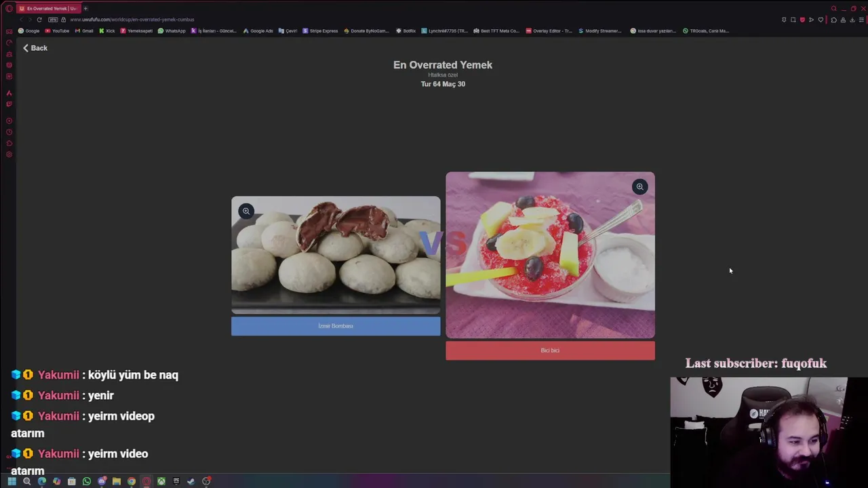
Task: Open Stripe Express bookmark
Action: pos(320,30)
